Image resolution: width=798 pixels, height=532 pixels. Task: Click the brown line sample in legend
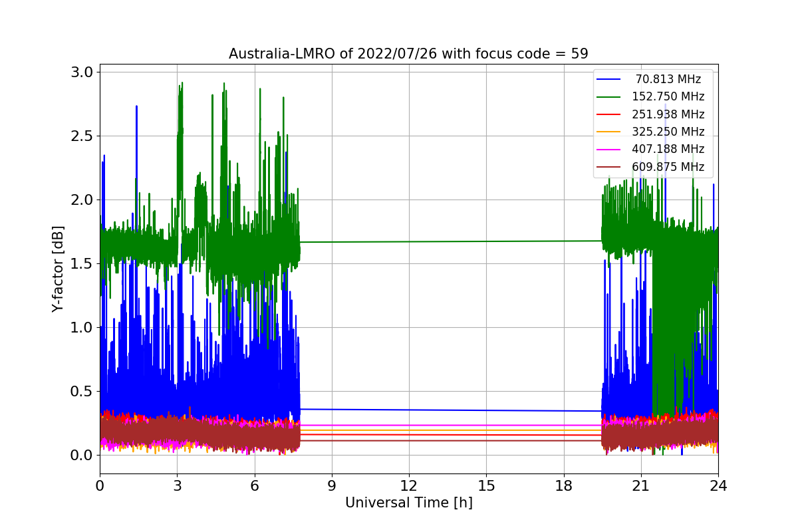click(609, 168)
